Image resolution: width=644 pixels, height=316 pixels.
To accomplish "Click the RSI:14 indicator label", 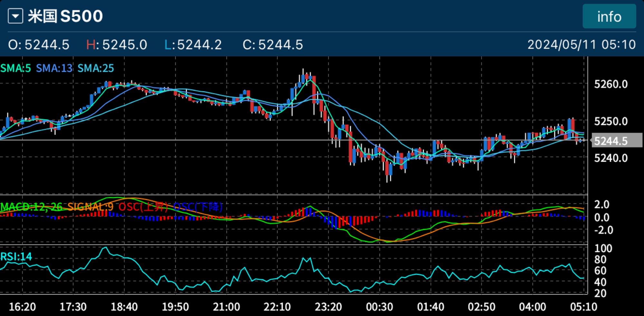I will (x=16, y=257).
